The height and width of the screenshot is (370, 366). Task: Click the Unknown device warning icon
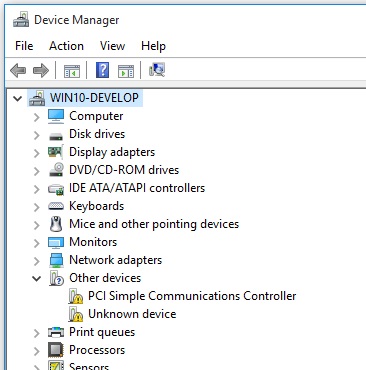coord(76,314)
